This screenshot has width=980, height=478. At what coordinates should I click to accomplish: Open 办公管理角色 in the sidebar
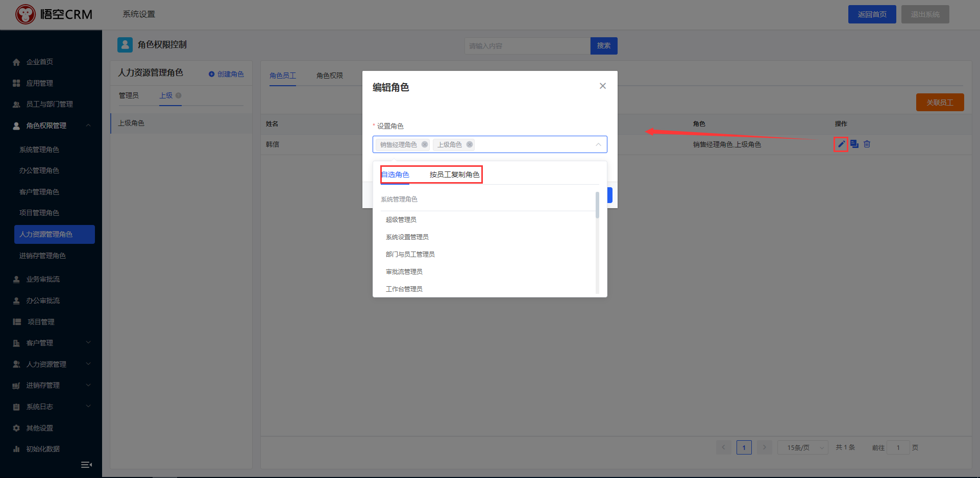[39, 170]
